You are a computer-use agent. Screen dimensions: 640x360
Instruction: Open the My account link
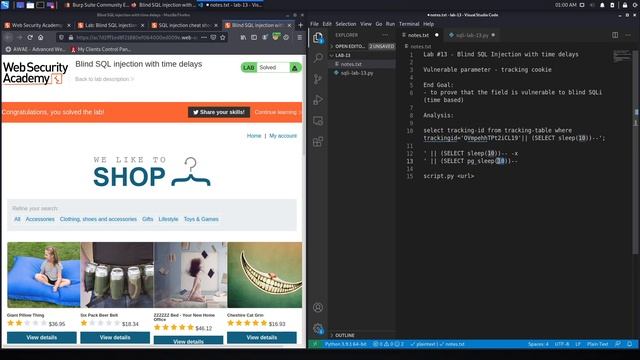pyautogui.click(x=283, y=136)
